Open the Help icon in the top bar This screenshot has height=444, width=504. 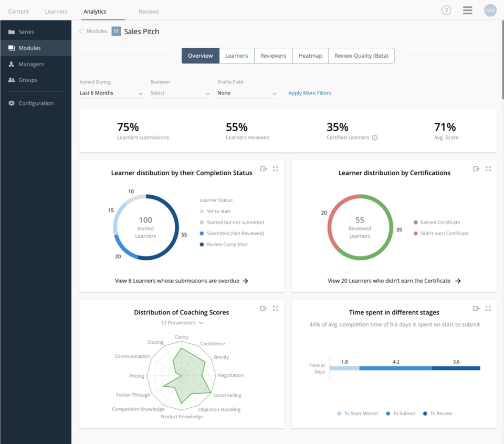click(x=446, y=10)
